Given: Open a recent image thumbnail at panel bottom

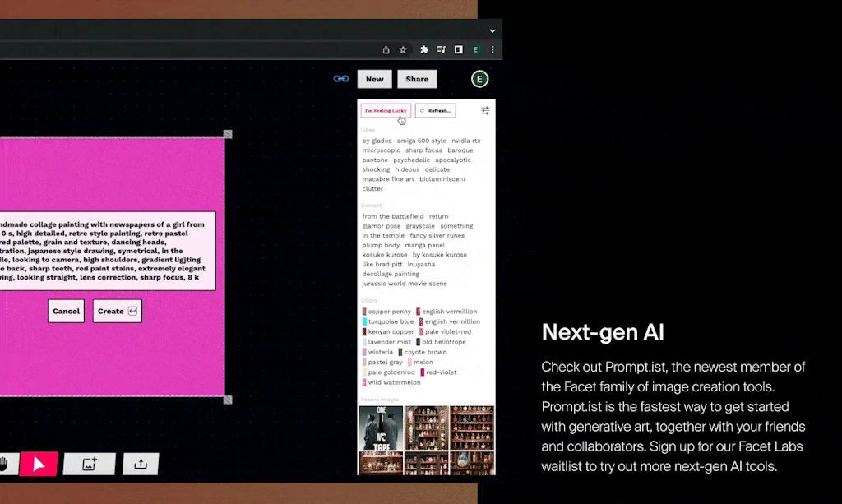Looking at the screenshot, I should 379,428.
